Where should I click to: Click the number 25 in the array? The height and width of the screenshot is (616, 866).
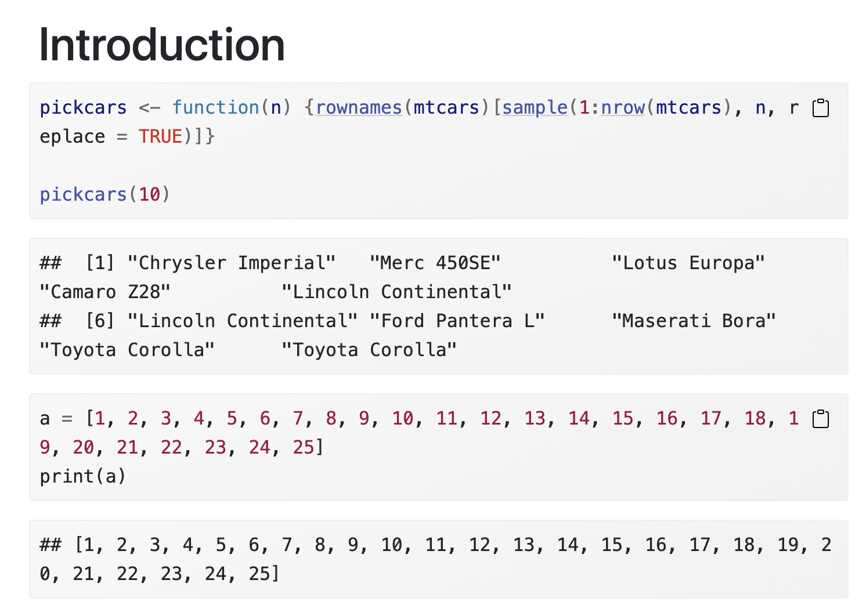304,447
